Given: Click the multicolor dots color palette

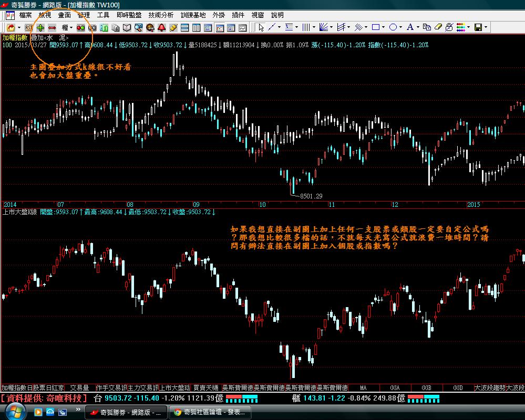Looking at the screenshot, I should [x=460, y=27].
